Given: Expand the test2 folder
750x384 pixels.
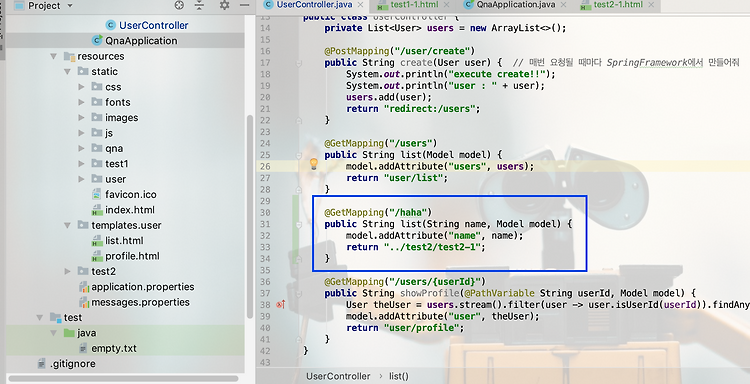Looking at the screenshot, I should tap(67, 272).
